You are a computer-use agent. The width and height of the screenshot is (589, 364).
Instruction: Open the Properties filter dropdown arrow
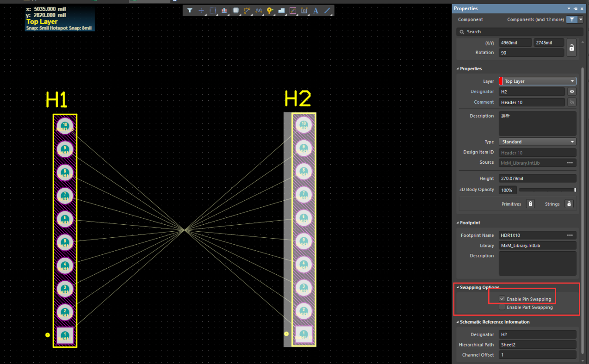[581, 19]
